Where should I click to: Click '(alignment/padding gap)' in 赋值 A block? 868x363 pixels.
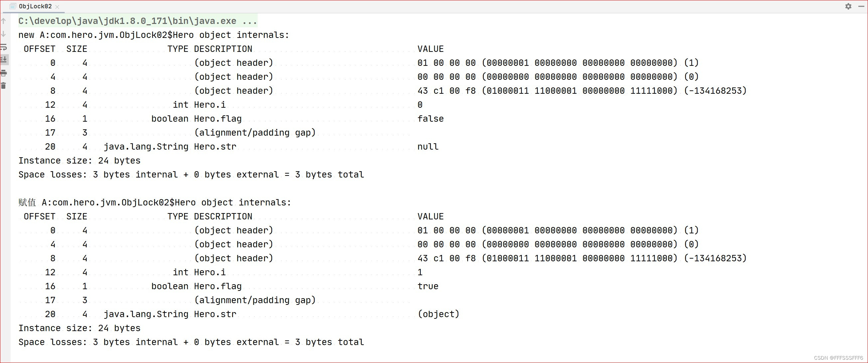255,300
